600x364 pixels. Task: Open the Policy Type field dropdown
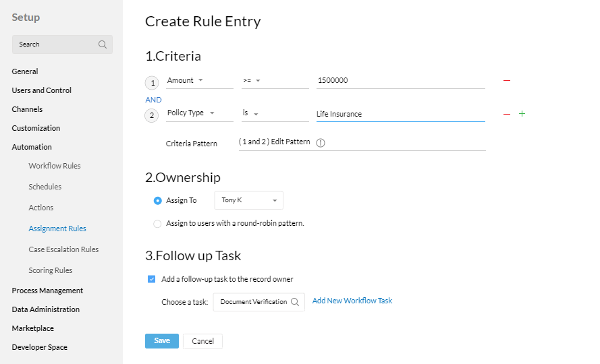pos(199,113)
